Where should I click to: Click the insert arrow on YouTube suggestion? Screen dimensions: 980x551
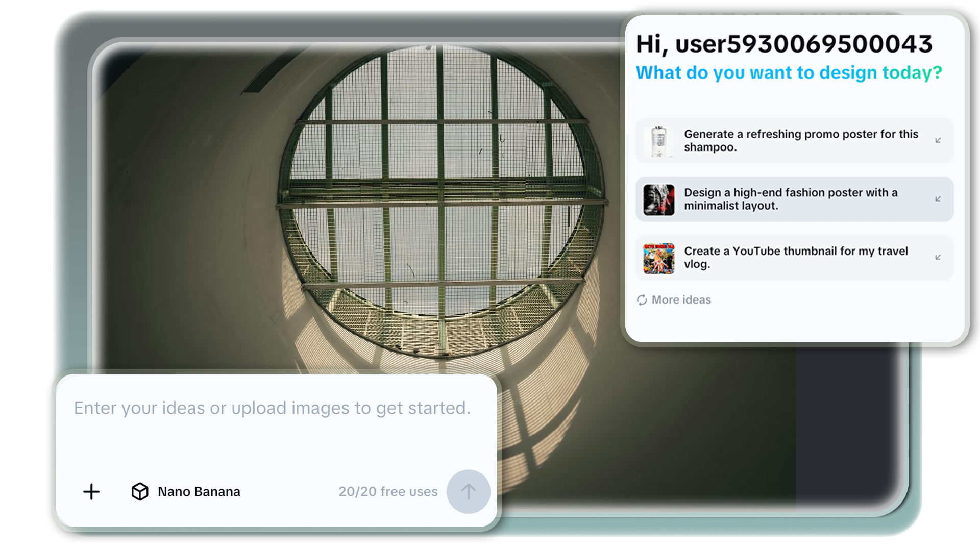coord(938,258)
